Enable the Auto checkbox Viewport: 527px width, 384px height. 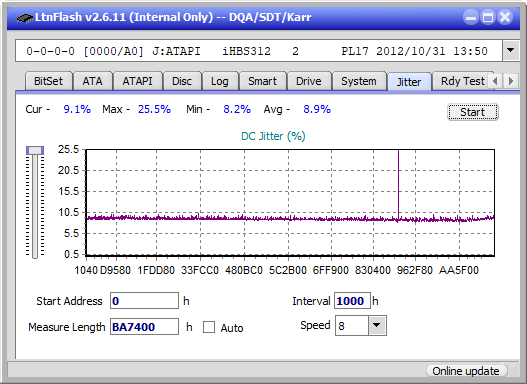tap(209, 327)
